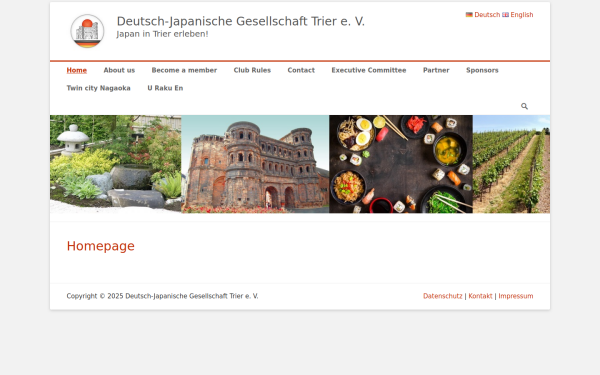
Task: Click the UK flag icon
Action: 505,15
